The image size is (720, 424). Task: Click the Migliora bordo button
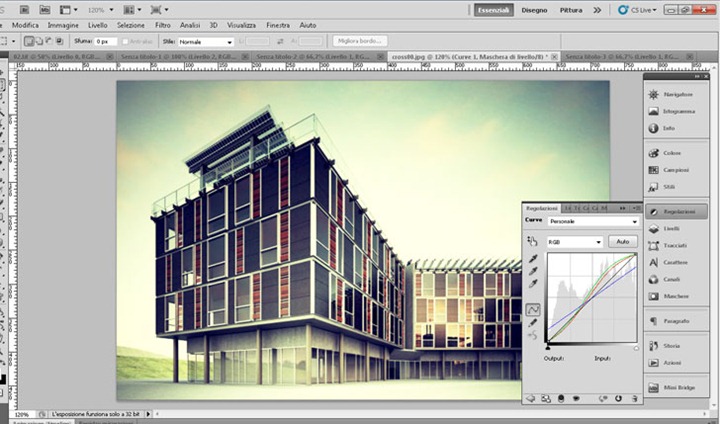tap(360, 41)
